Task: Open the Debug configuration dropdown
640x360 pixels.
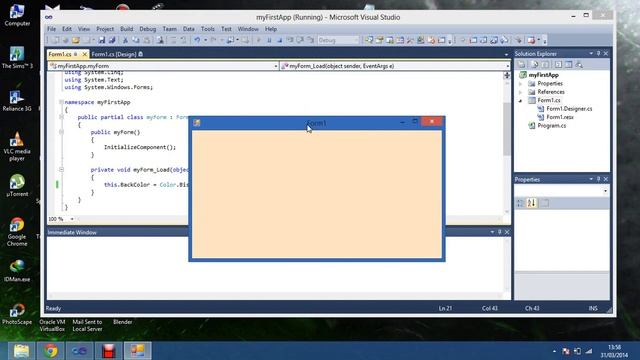Action: (338, 40)
